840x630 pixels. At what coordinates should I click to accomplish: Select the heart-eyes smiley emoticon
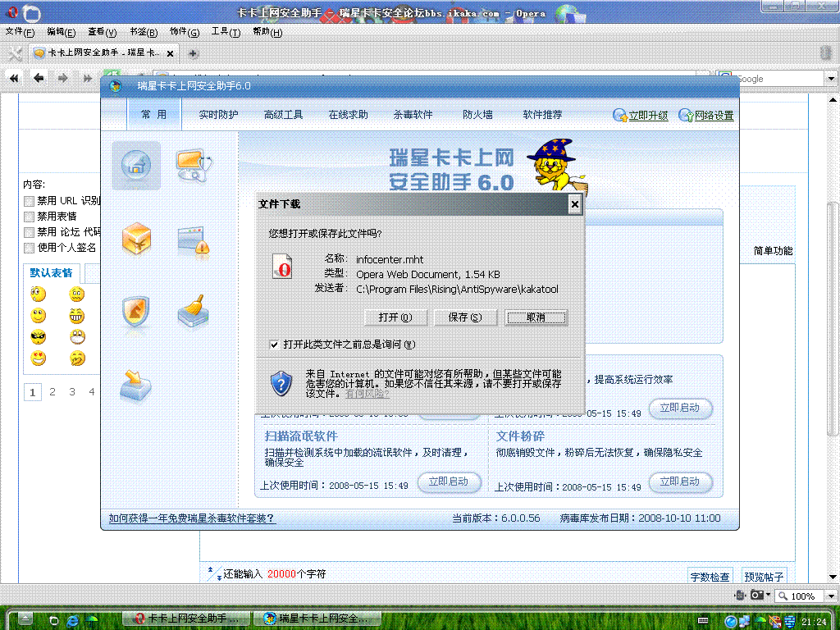click(x=38, y=358)
